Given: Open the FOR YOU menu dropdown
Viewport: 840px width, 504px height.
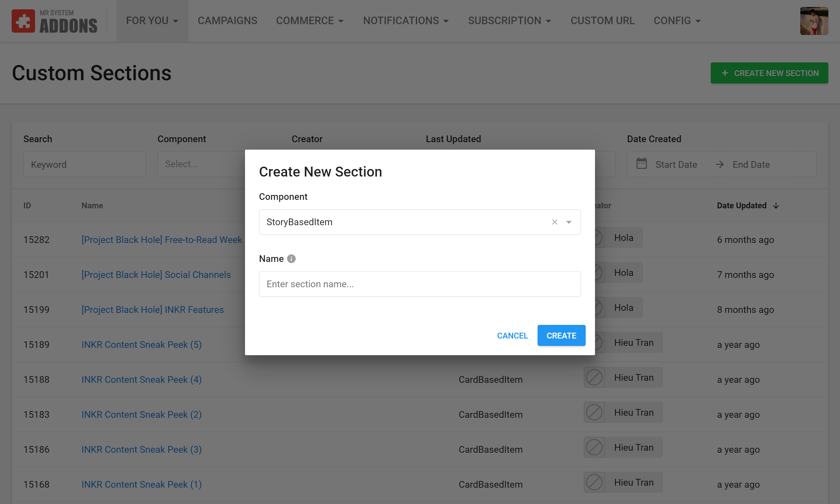Looking at the screenshot, I should (152, 21).
